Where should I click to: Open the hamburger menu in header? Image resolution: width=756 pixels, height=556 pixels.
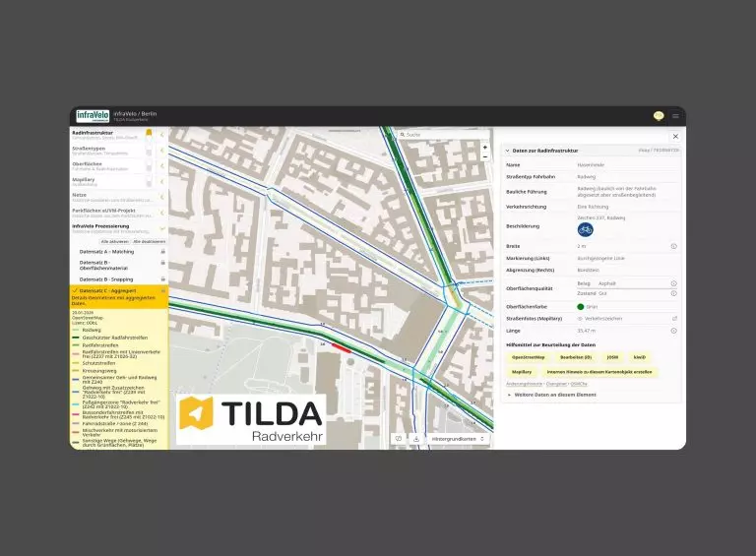[x=675, y=116]
